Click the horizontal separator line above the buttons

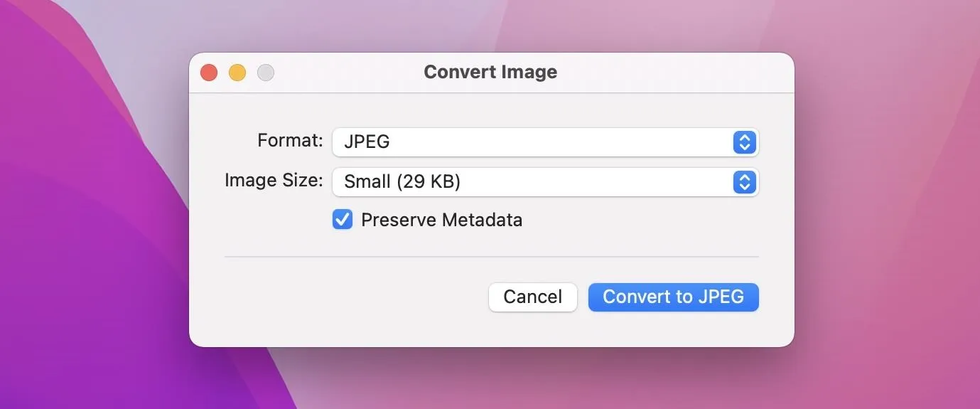pos(492,257)
